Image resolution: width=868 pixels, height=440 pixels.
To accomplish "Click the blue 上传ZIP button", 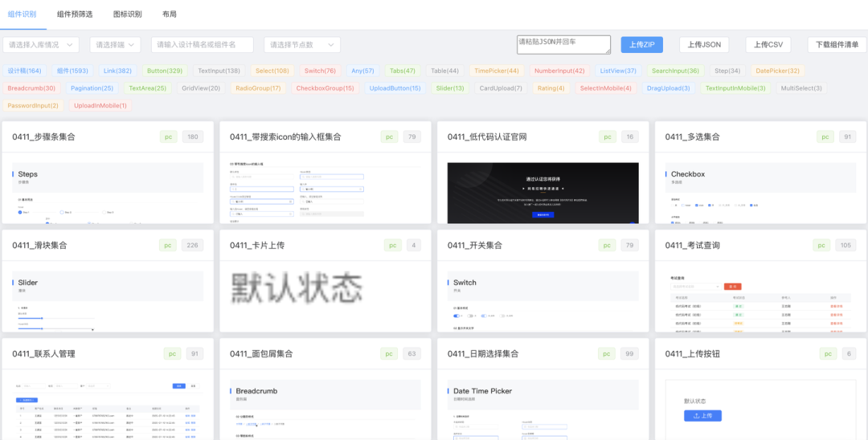I will (x=641, y=45).
